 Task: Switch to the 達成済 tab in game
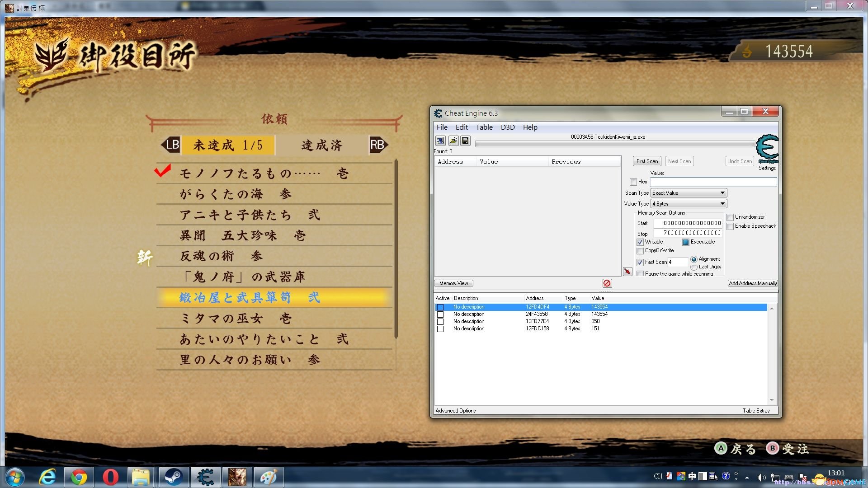tap(322, 145)
